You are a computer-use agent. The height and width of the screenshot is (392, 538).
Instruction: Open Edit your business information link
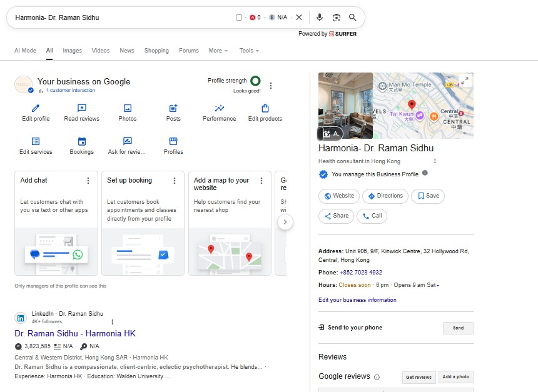pyautogui.click(x=357, y=300)
